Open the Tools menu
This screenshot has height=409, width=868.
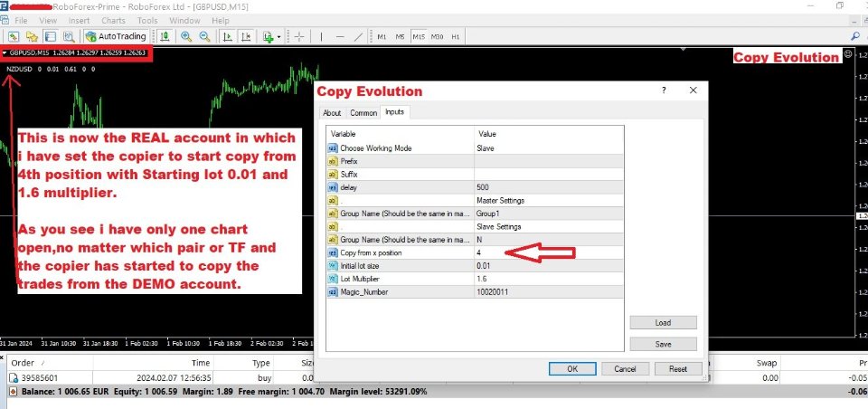147,21
